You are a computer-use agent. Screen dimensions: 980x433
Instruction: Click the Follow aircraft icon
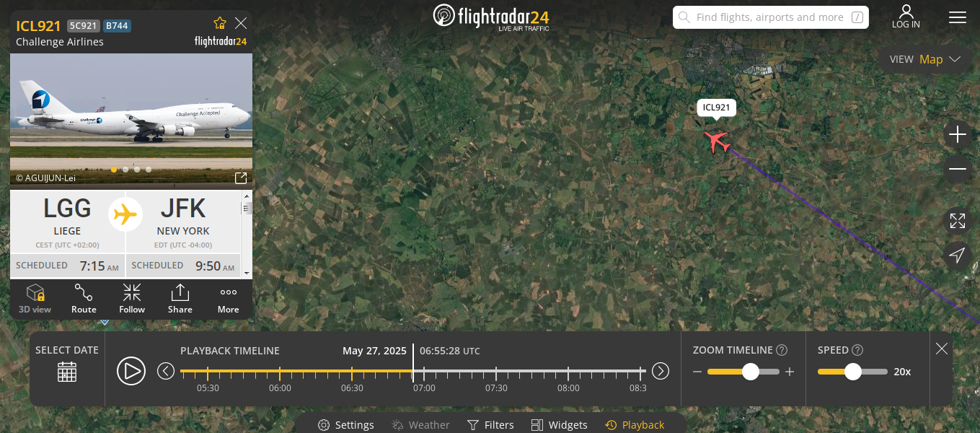(x=132, y=299)
